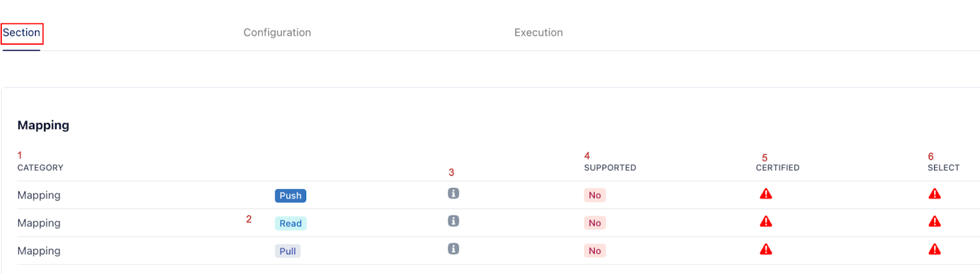Click the info icon in the Read row
The image size is (980, 274).
point(453,221)
